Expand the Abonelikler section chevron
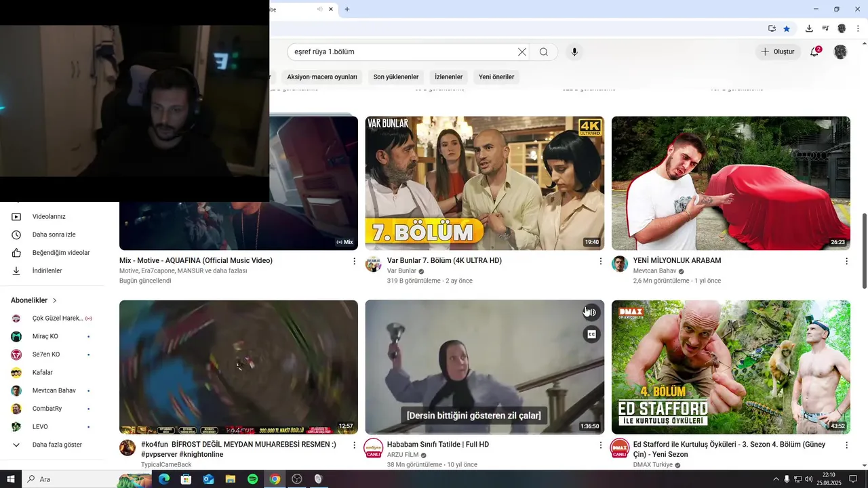Viewport: 868px width, 488px height. [55, 300]
